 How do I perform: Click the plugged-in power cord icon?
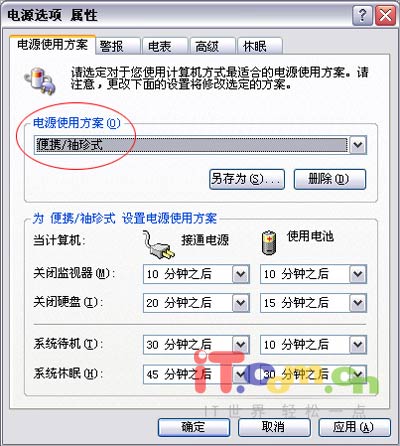[x=159, y=245]
